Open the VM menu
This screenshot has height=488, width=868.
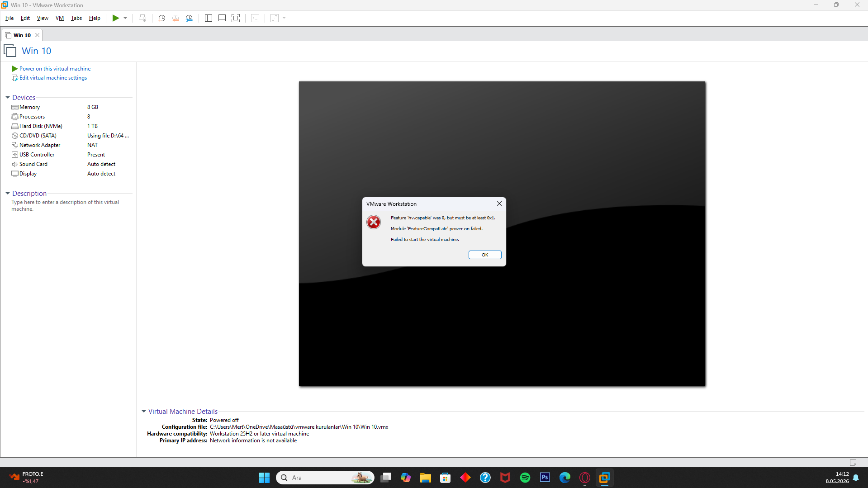coord(60,18)
